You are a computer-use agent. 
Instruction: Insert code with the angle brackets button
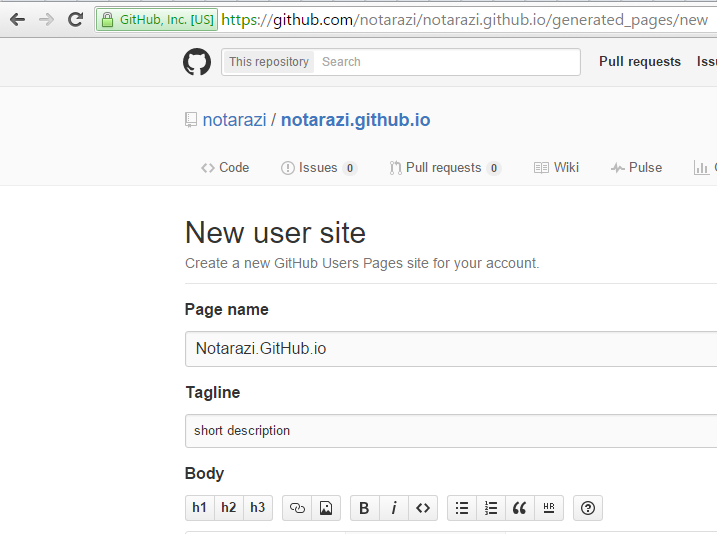click(x=423, y=508)
